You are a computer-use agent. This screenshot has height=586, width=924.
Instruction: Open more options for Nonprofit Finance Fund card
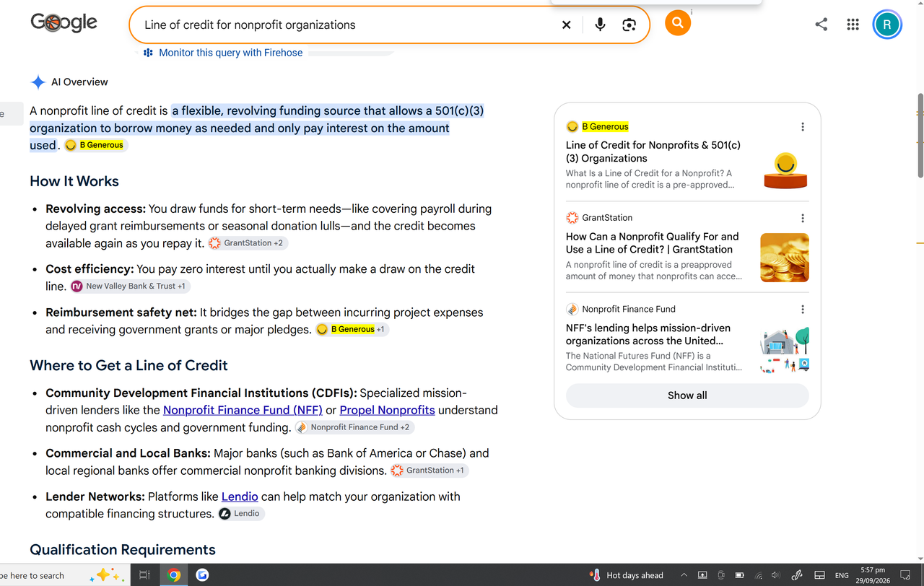point(803,310)
